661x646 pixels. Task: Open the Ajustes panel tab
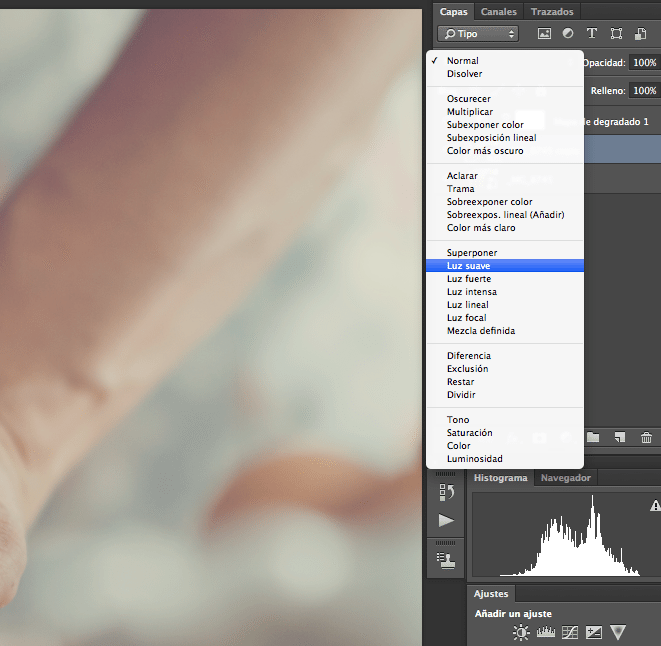click(491, 594)
